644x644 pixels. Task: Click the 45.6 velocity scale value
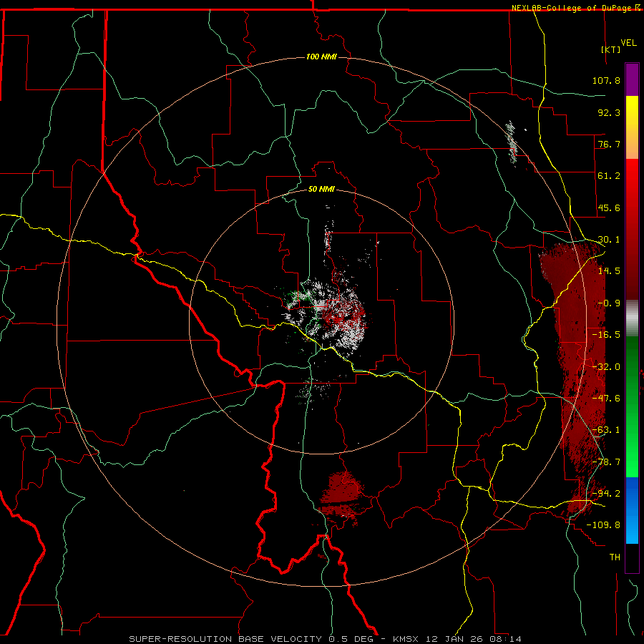click(x=609, y=208)
